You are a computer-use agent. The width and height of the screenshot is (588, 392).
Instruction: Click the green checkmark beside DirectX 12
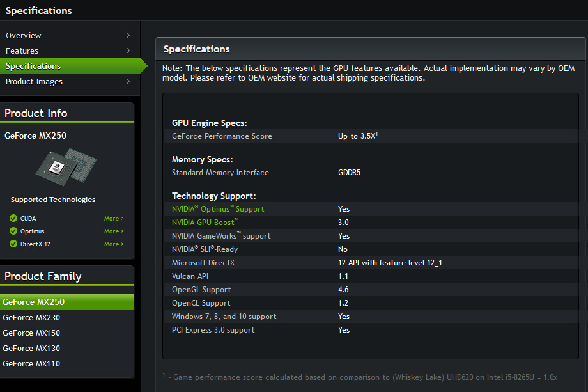pos(13,244)
